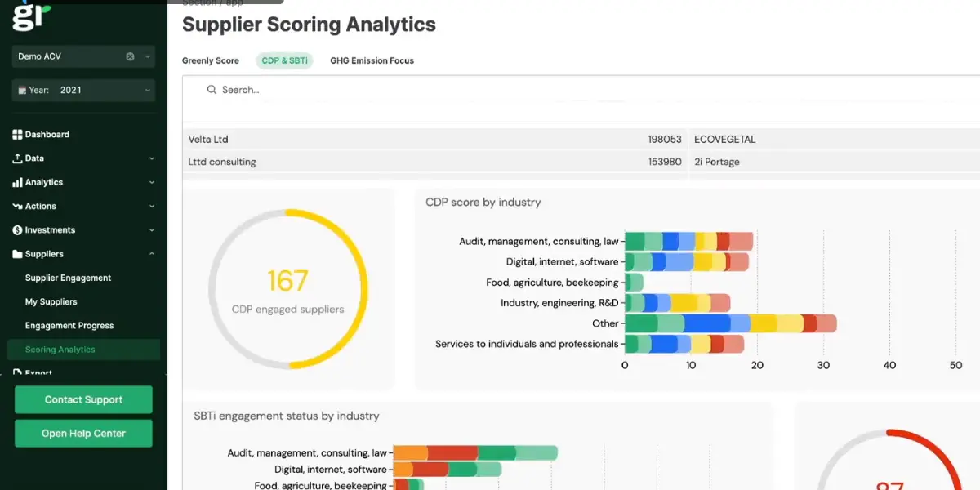Click Services to individuals and professionals label

click(528, 344)
